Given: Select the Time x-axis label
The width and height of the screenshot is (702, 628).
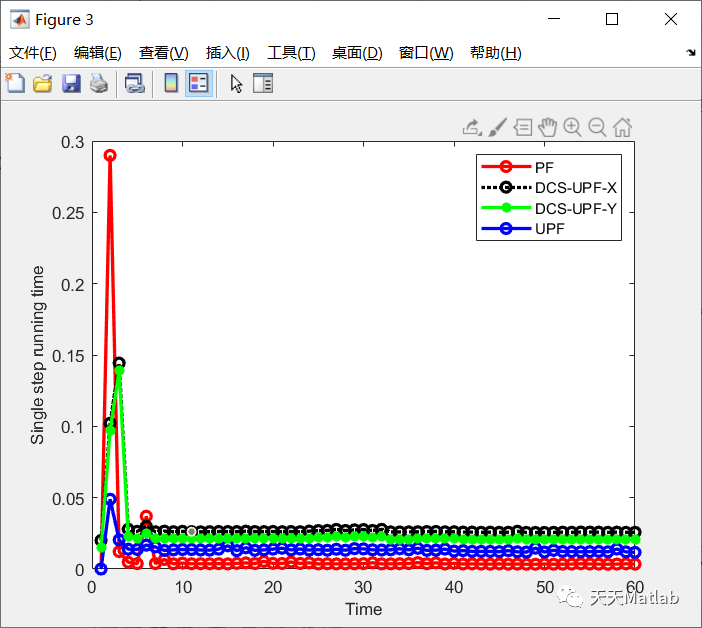Looking at the screenshot, I should pyautogui.click(x=364, y=609).
